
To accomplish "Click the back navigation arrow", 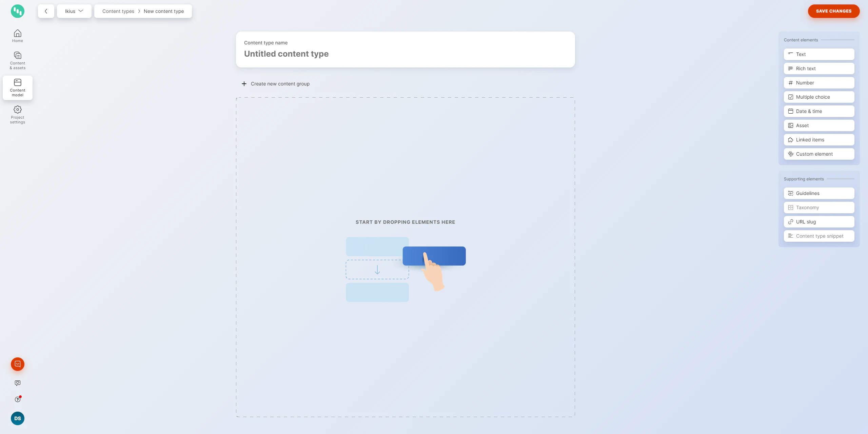I will click(46, 11).
